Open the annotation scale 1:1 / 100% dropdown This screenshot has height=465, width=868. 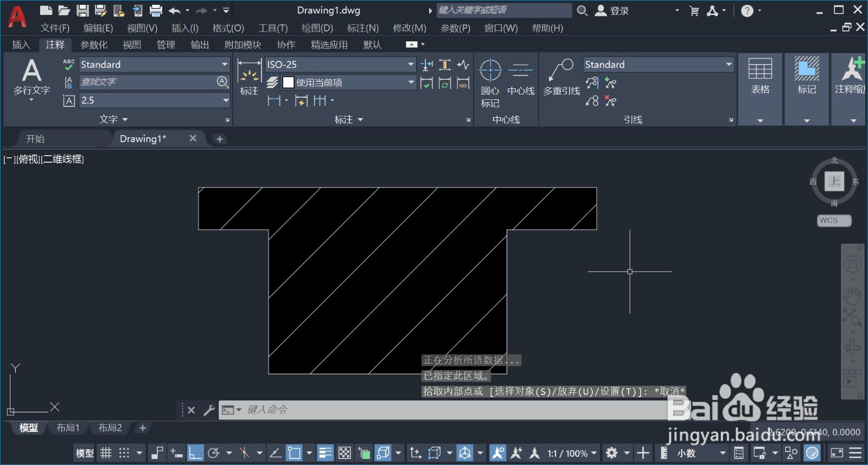click(572, 453)
